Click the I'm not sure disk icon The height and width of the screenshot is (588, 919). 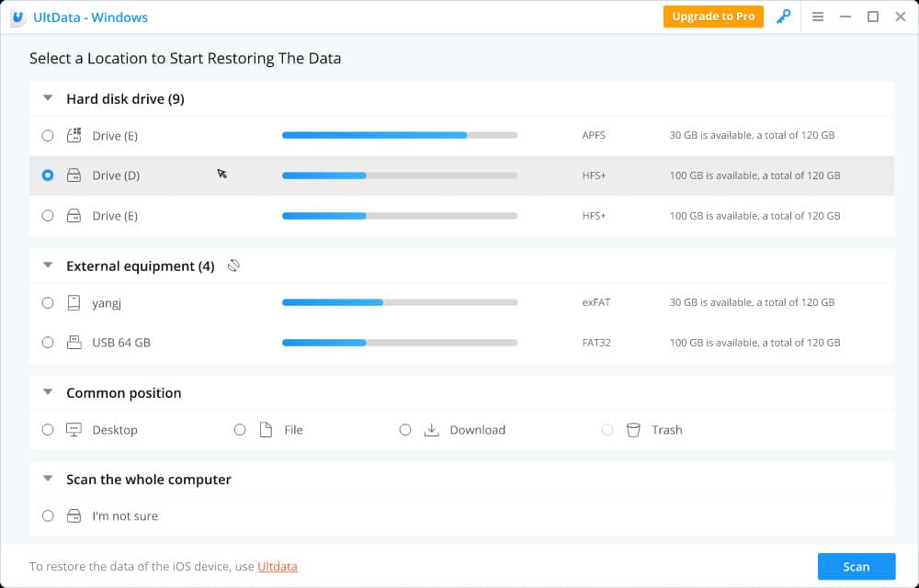(x=74, y=516)
